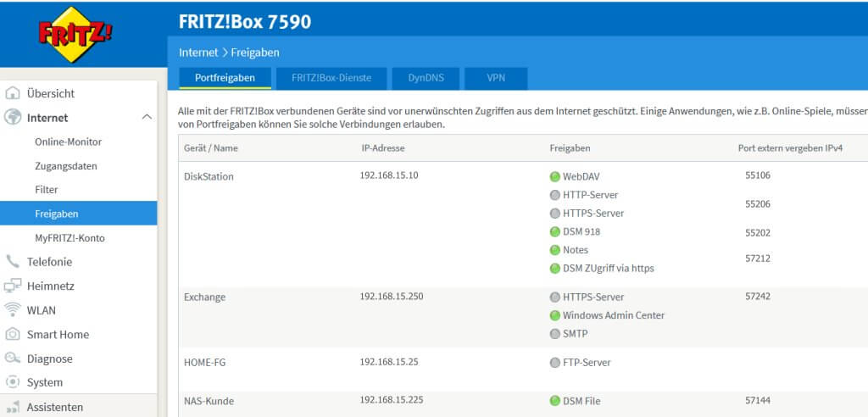
Task: Click IP address 192.168.15.25
Action: point(389,362)
